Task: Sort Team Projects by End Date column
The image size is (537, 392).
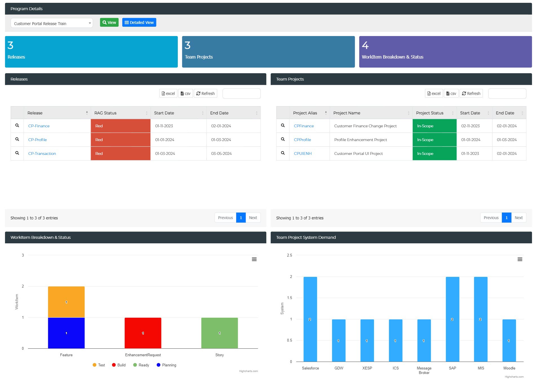Action: 509,113
